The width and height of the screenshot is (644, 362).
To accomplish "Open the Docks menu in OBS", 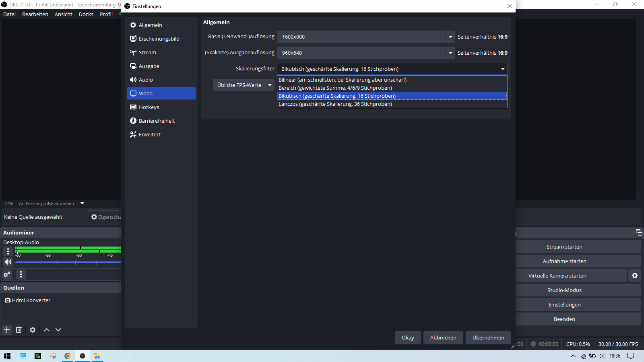I will 86,14.
